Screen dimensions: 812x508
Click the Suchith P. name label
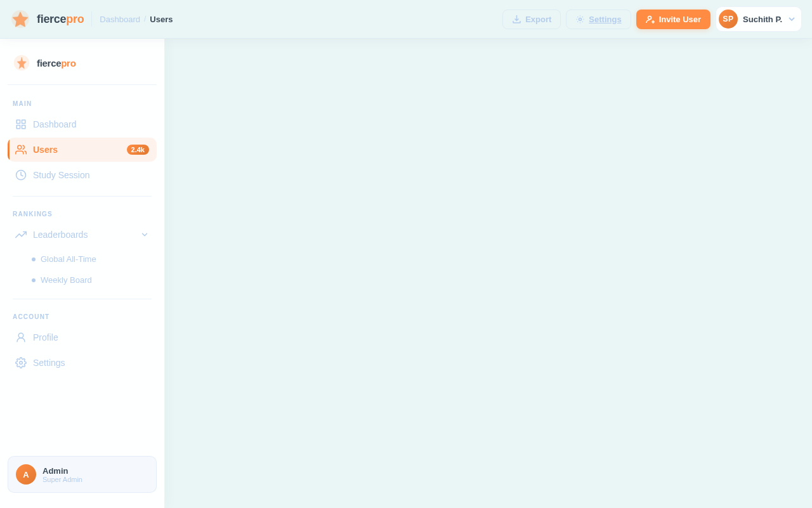[763, 19]
